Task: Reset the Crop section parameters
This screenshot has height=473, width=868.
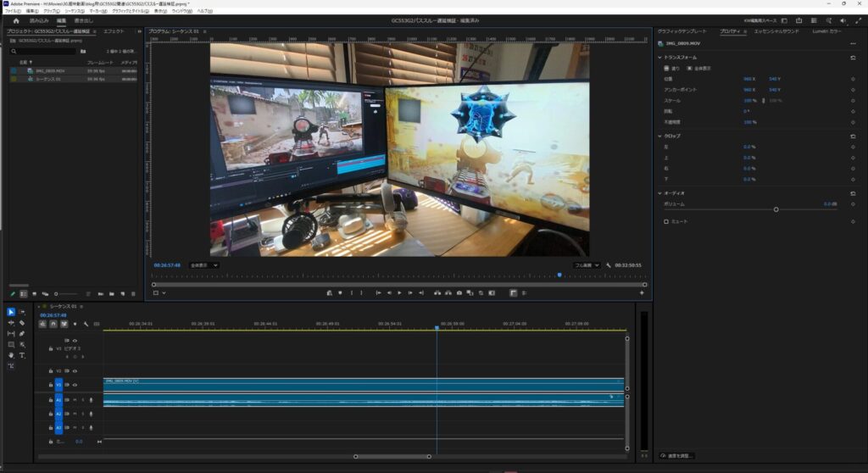Action: point(853,136)
